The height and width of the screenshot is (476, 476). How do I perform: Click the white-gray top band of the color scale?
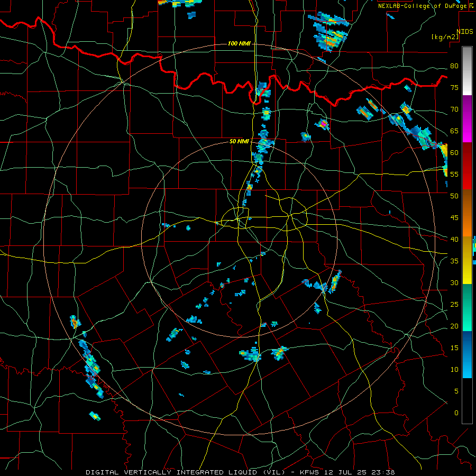(467, 71)
